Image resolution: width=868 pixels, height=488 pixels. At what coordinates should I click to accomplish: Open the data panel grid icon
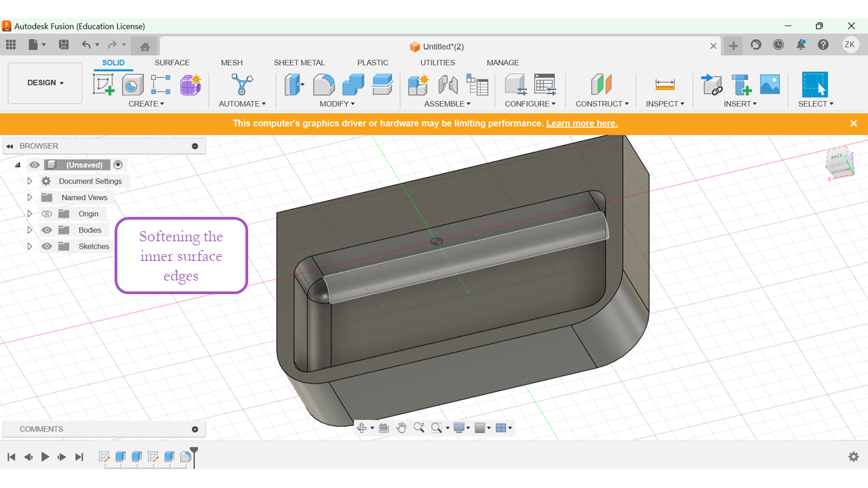(11, 45)
